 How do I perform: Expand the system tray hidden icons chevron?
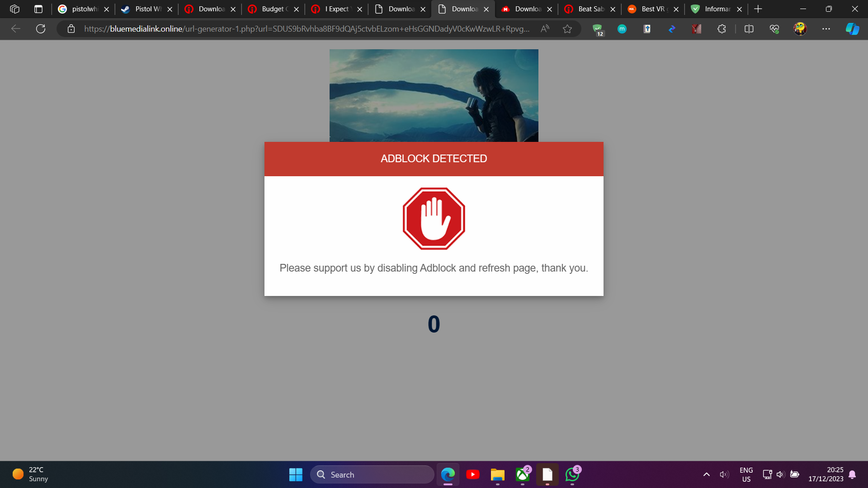click(x=706, y=475)
